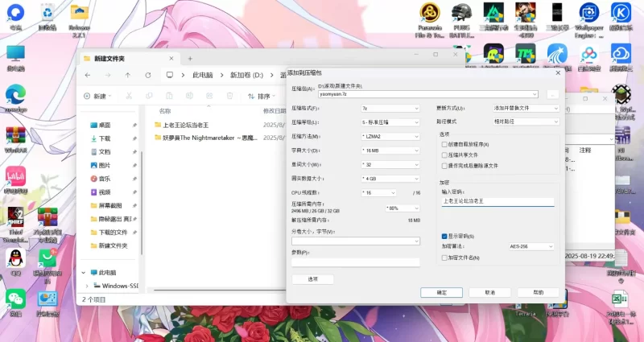
Task: Open the Recycle Bin desktop icon
Action: pyautogui.click(x=47, y=17)
